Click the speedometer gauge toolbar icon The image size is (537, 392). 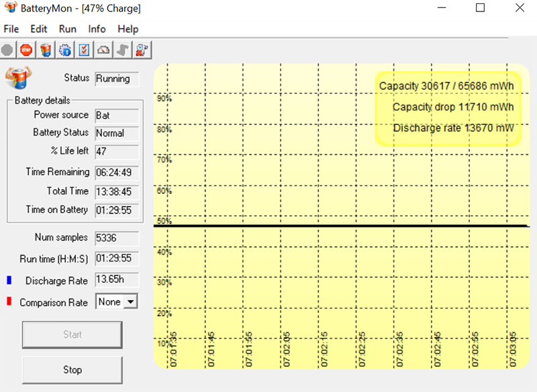click(103, 50)
